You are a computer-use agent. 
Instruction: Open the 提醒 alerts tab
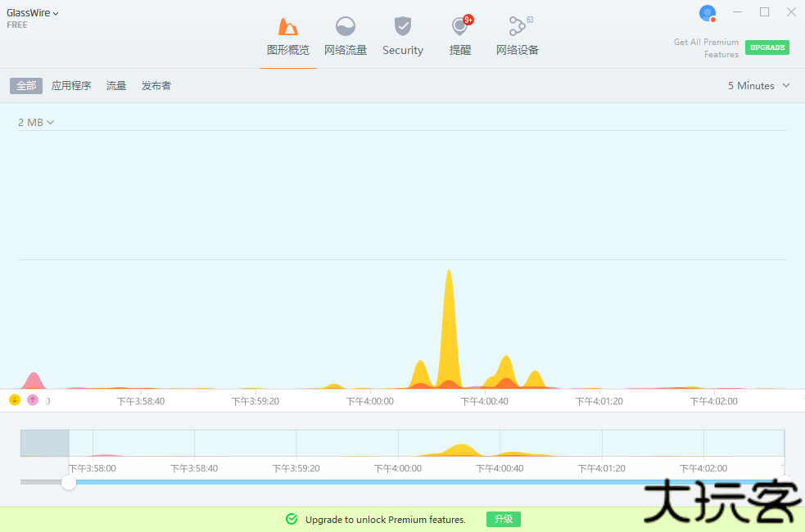tap(460, 37)
